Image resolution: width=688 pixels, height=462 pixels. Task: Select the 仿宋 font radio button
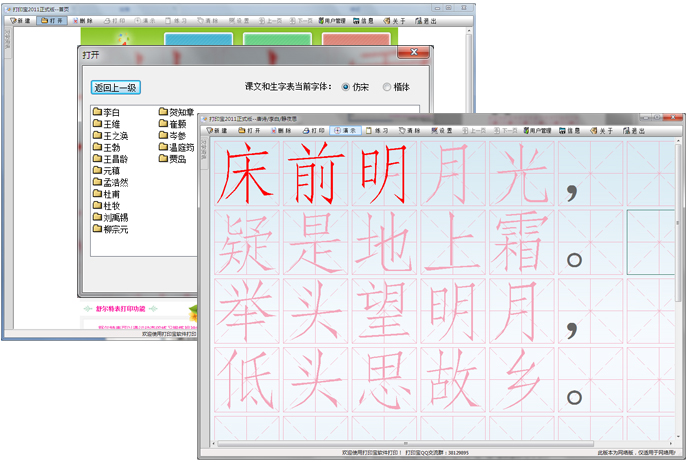(x=346, y=88)
